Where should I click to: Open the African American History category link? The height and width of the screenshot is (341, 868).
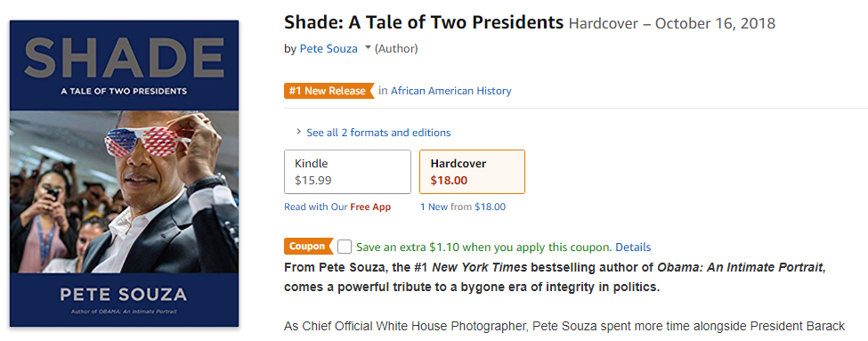(x=451, y=91)
